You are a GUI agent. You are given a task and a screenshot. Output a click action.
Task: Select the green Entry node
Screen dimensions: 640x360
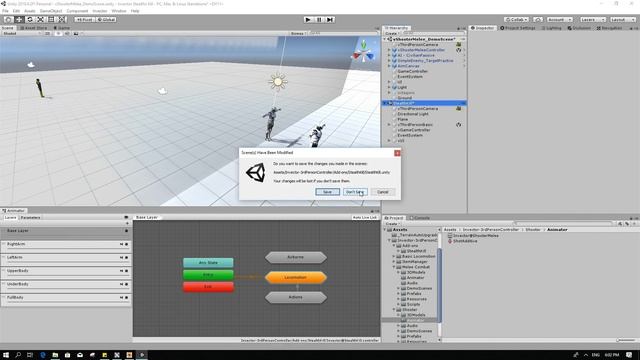208,275
